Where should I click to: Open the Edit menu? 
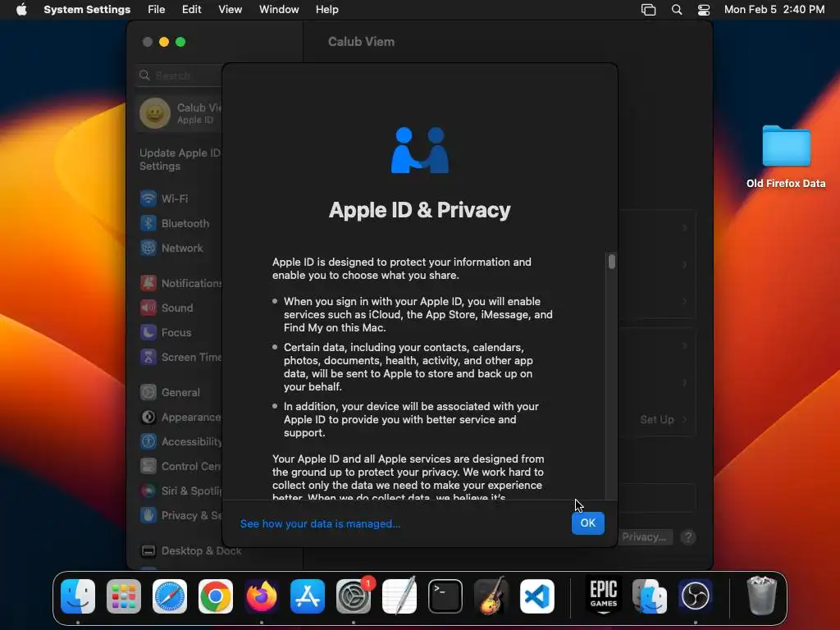(191, 10)
